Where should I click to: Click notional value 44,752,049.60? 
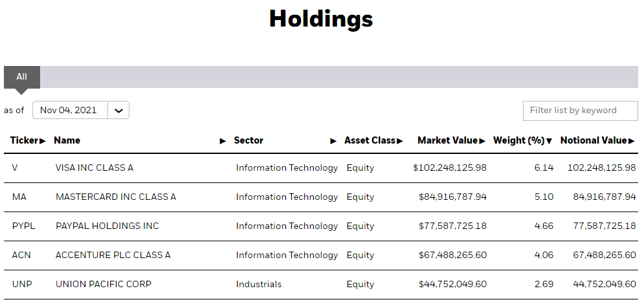[x=605, y=285]
